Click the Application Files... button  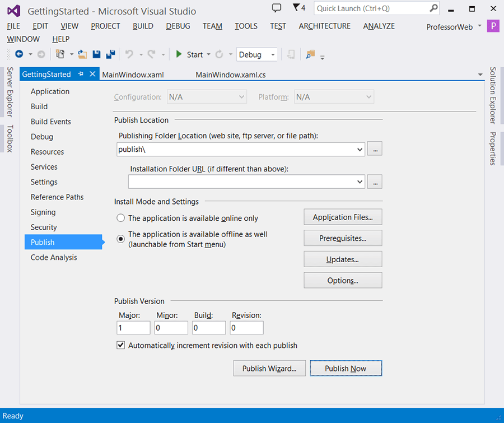point(343,217)
